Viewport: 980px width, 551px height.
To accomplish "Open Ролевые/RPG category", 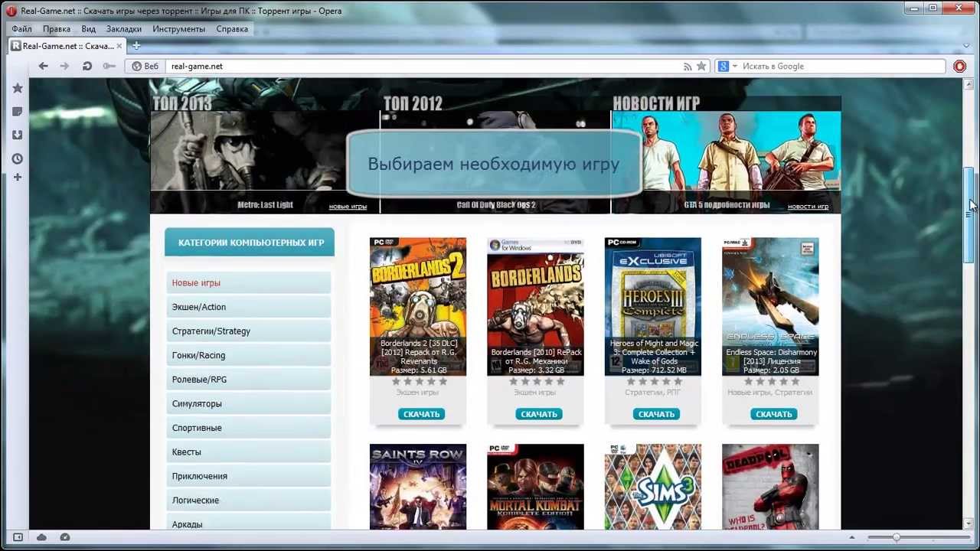I will (x=249, y=380).
